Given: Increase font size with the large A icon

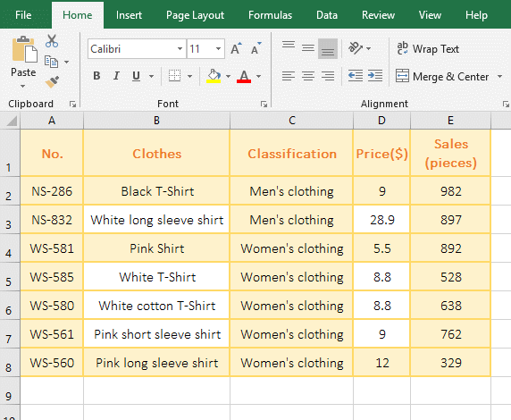Looking at the screenshot, I should pyautogui.click(x=236, y=48).
